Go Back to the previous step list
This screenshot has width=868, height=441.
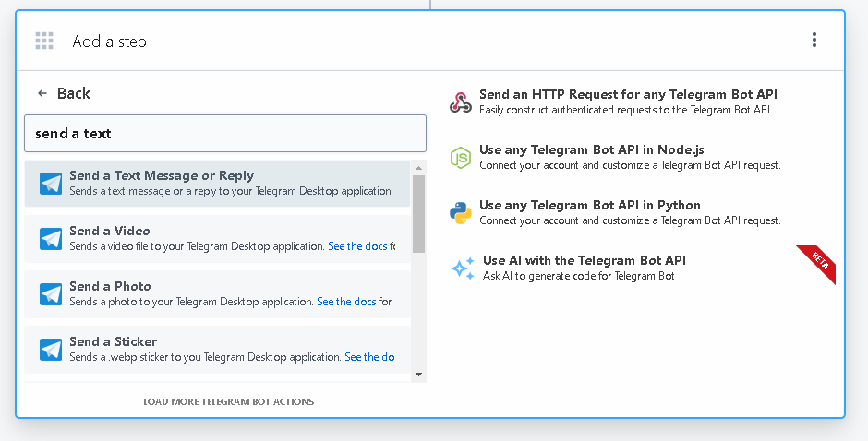(64, 93)
